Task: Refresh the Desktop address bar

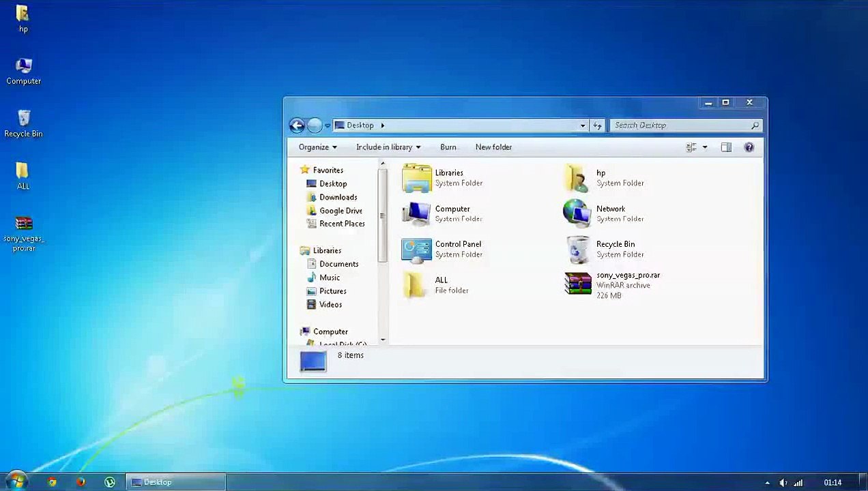Action: pyautogui.click(x=598, y=125)
